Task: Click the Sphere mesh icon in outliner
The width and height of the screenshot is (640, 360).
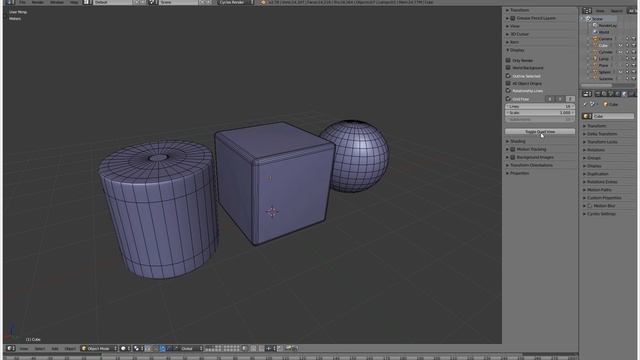Action: click(x=595, y=71)
